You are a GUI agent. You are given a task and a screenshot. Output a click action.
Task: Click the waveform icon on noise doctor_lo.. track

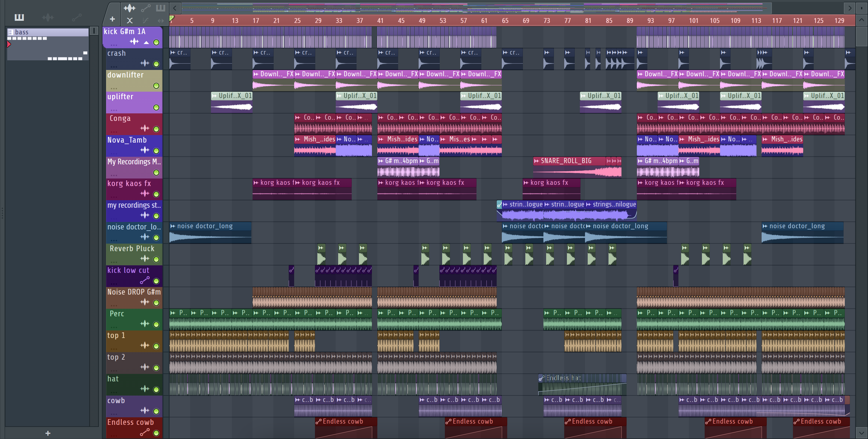click(x=145, y=237)
